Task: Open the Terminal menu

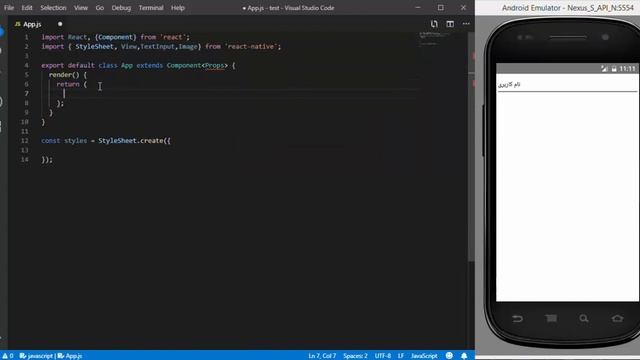Action: coord(151,8)
